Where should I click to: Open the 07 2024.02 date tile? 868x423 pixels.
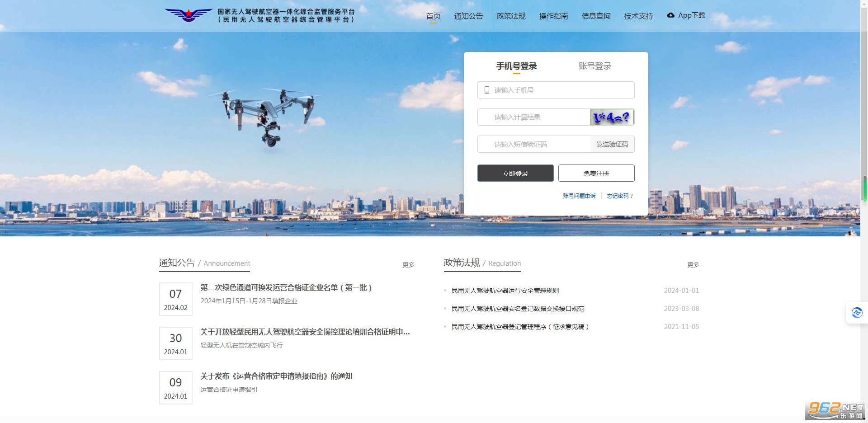[x=176, y=299]
